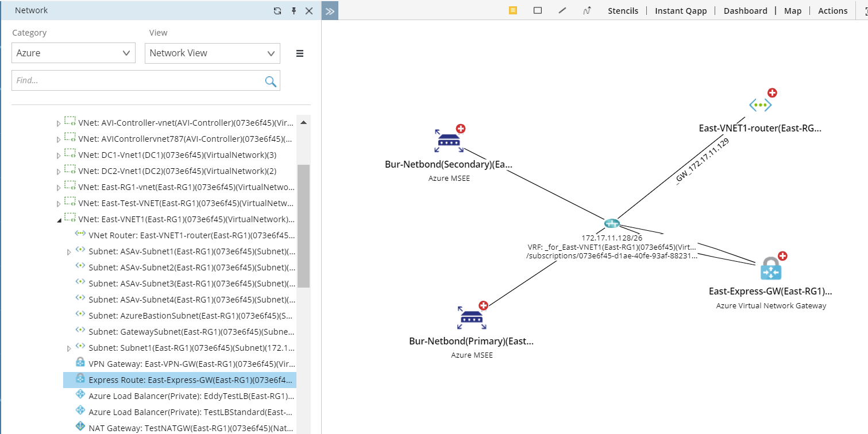Click the magnifier search icon
This screenshot has height=434, width=868.
271,82
